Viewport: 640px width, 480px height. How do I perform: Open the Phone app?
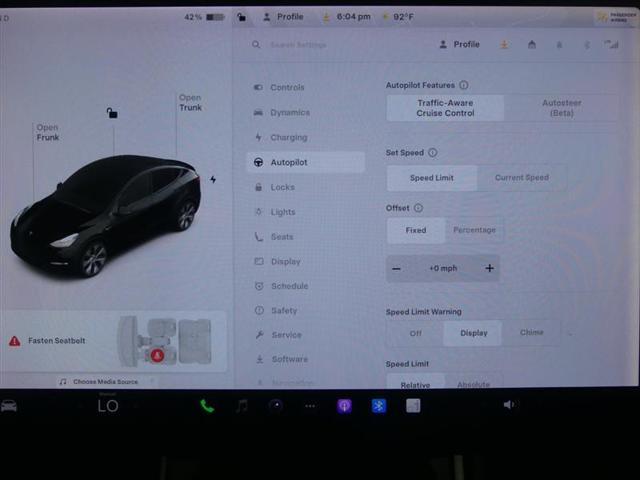coord(207,406)
